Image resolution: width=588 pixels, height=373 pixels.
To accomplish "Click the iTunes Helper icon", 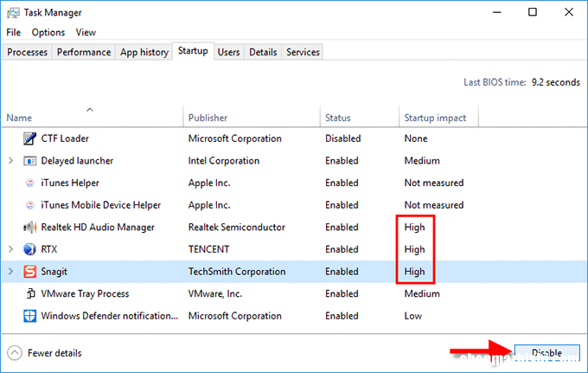I will pyautogui.click(x=29, y=183).
